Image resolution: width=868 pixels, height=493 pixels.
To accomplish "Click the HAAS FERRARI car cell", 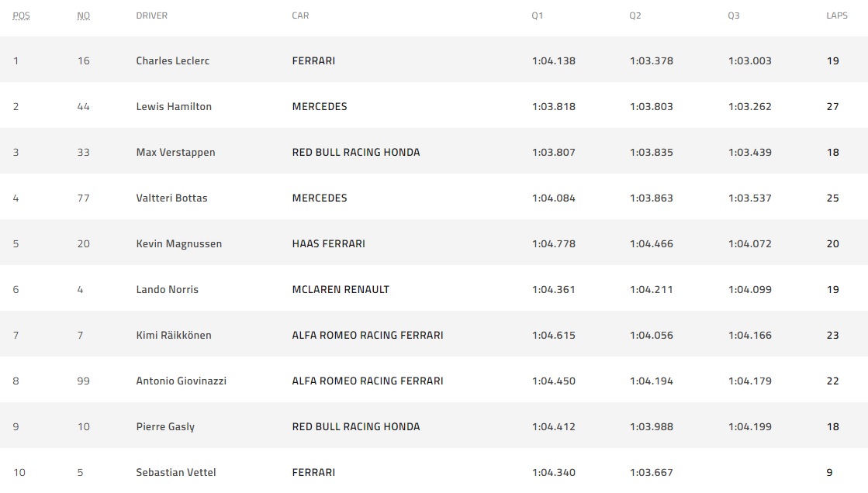I will point(328,243).
